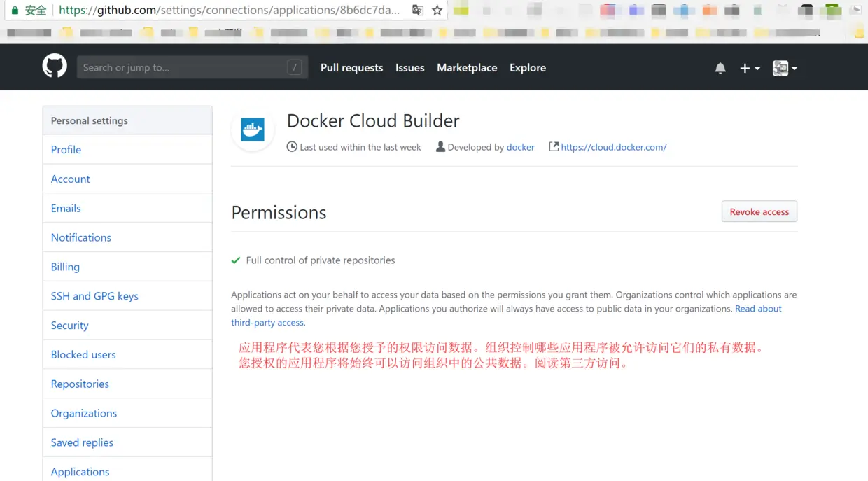Screen dimensions: 868x481
Task: Click the Revoke access button
Action: click(759, 211)
